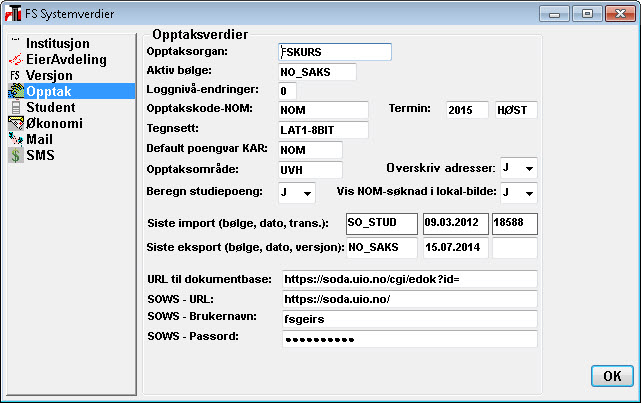Click the EierAvdeling red icon

(16, 60)
